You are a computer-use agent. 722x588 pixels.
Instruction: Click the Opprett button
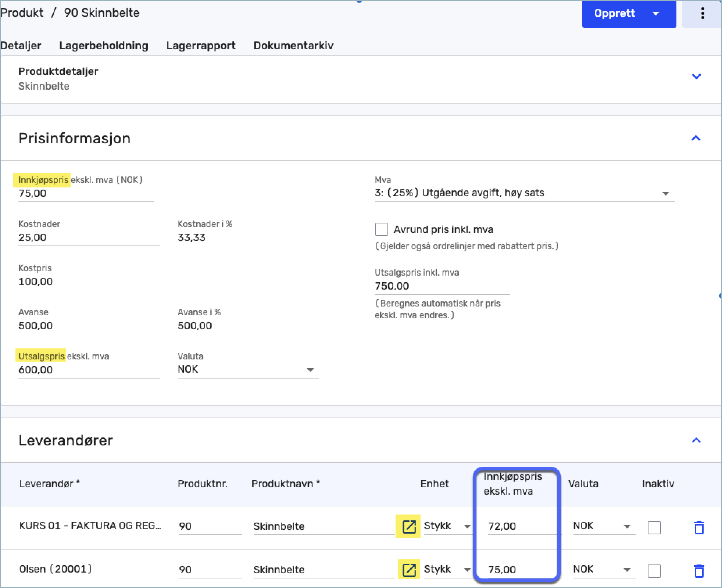[615, 14]
